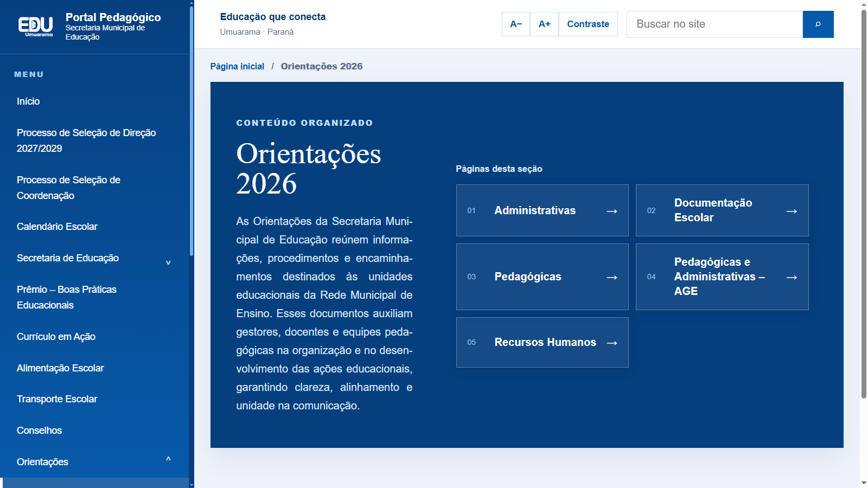Image resolution: width=868 pixels, height=488 pixels.
Task: Toggle the Contraste high-contrast mode
Action: pos(588,24)
